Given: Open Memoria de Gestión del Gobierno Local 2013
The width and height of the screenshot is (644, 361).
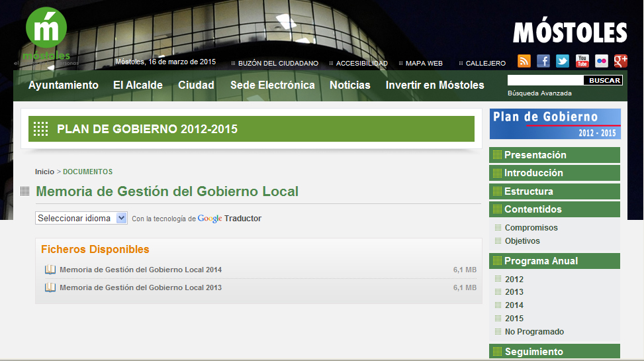Looking at the screenshot, I should tap(140, 287).
